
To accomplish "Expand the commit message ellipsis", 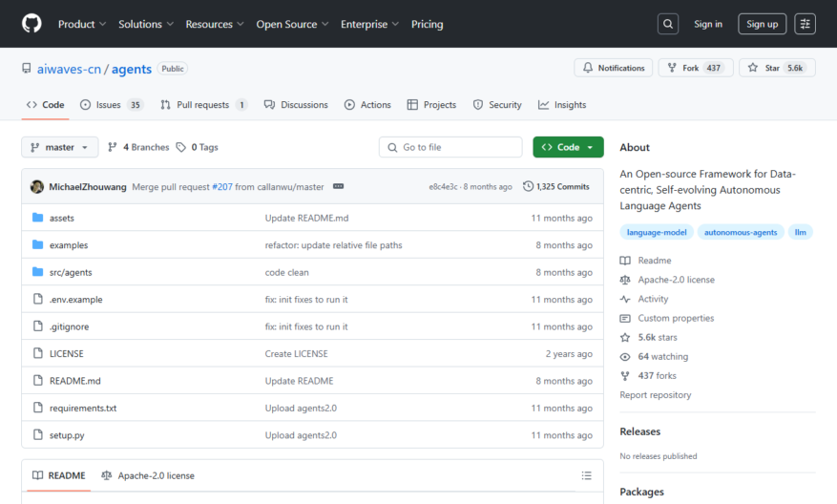I will pos(339,186).
